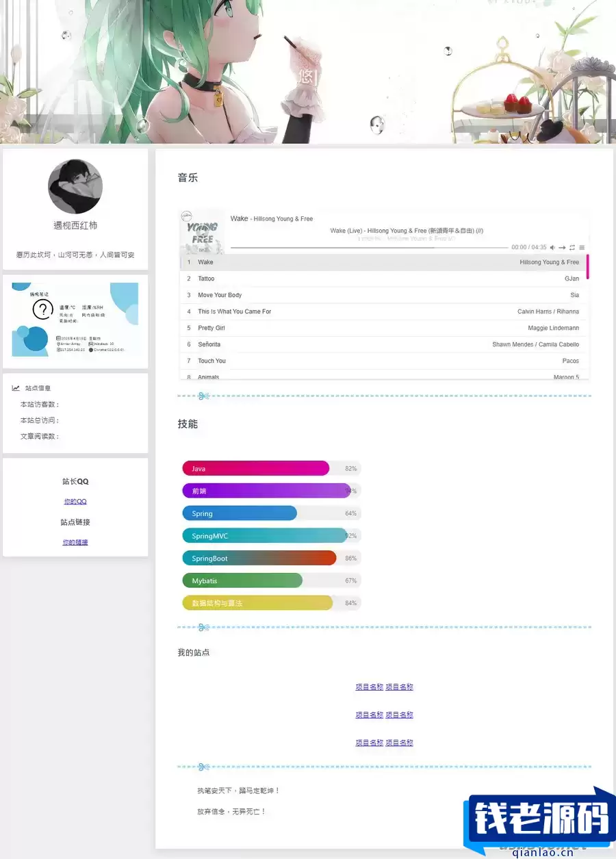This screenshot has width=616, height=859.
Task: Click the 00:00 / 04:35 time display
Action: point(529,247)
